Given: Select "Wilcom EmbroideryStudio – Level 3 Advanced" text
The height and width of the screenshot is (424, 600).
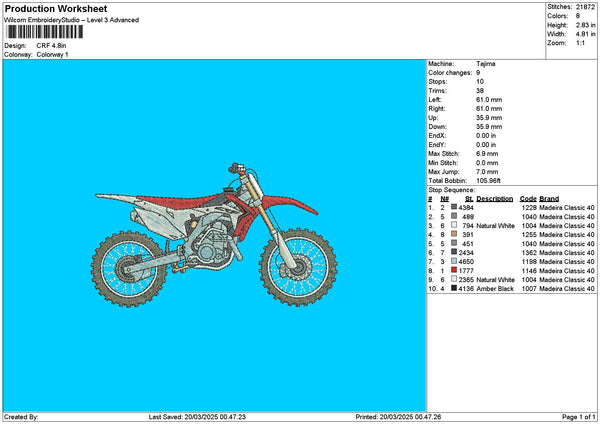Looking at the screenshot, I should tap(72, 20).
